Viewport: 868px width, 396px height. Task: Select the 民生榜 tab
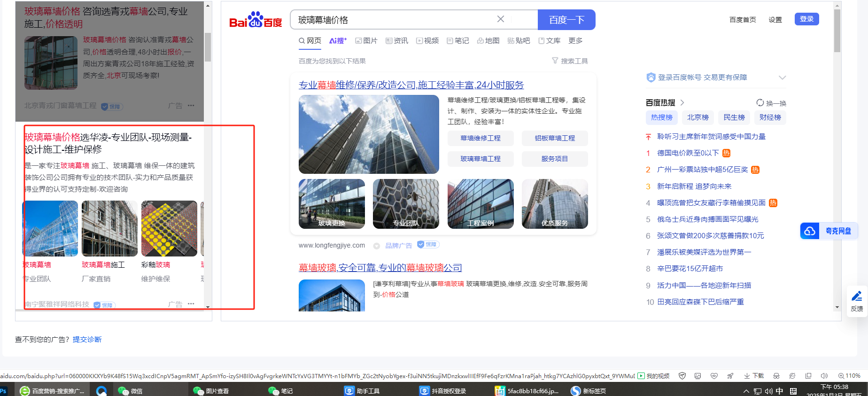[x=734, y=117]
